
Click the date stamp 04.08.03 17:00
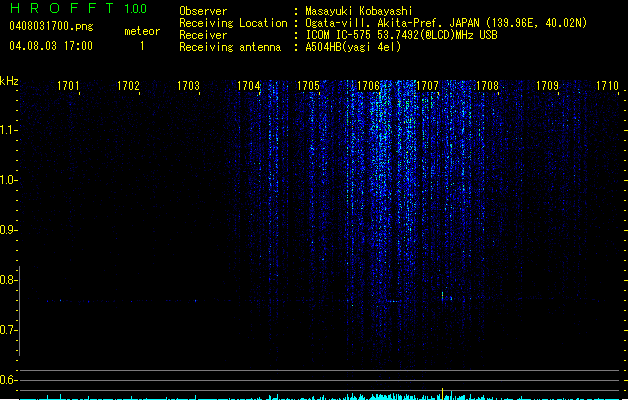pyautogui.click(x=51, y=46)
